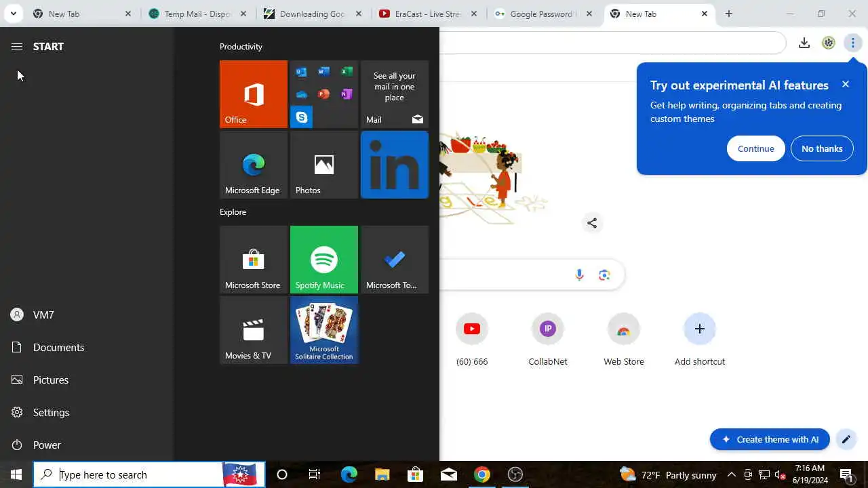This screenshot has width=868, height=488.
Task: Open the Chrome profile avatar
Action: coord(829,43)
